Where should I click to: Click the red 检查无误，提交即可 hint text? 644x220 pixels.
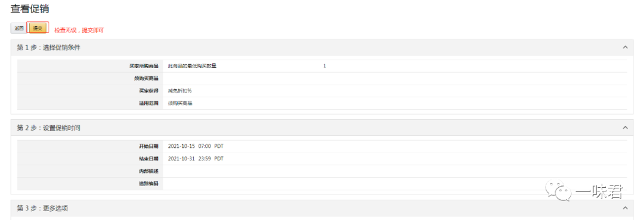point(79,30)
